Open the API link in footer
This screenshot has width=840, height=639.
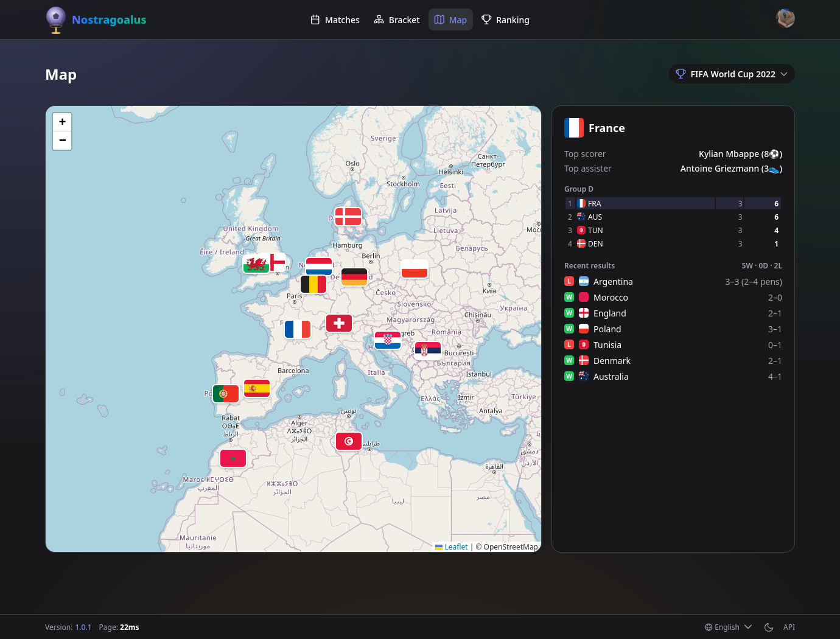pos(789,627)
